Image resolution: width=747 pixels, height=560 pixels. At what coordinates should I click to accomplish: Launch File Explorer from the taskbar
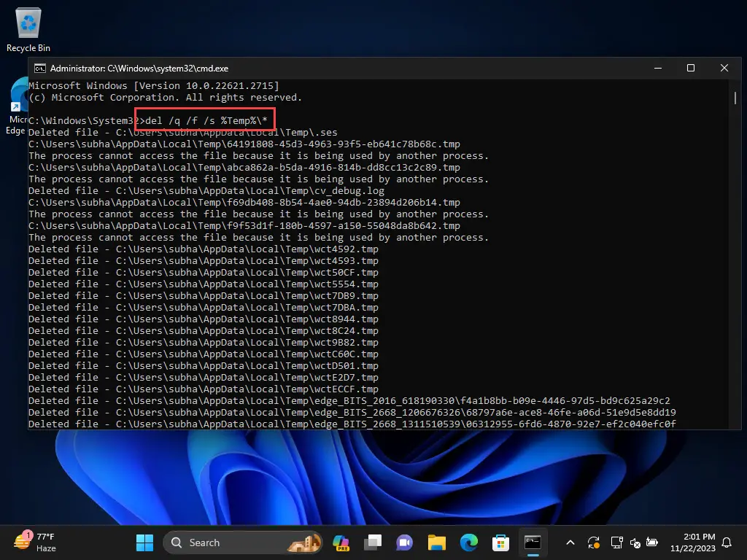[x=436, y=542]
